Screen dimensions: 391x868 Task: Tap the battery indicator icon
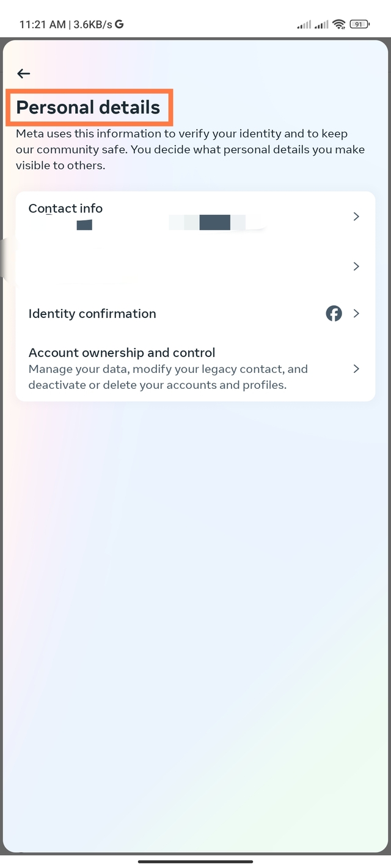pyautogui.click(x=360, y=24)
